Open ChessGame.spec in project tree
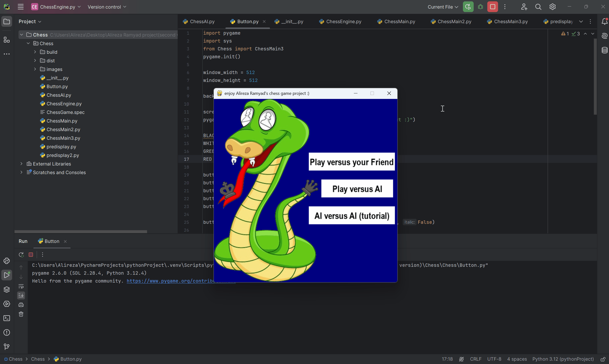The width and height of the screenshot is (609, 364). pos(62,112)
